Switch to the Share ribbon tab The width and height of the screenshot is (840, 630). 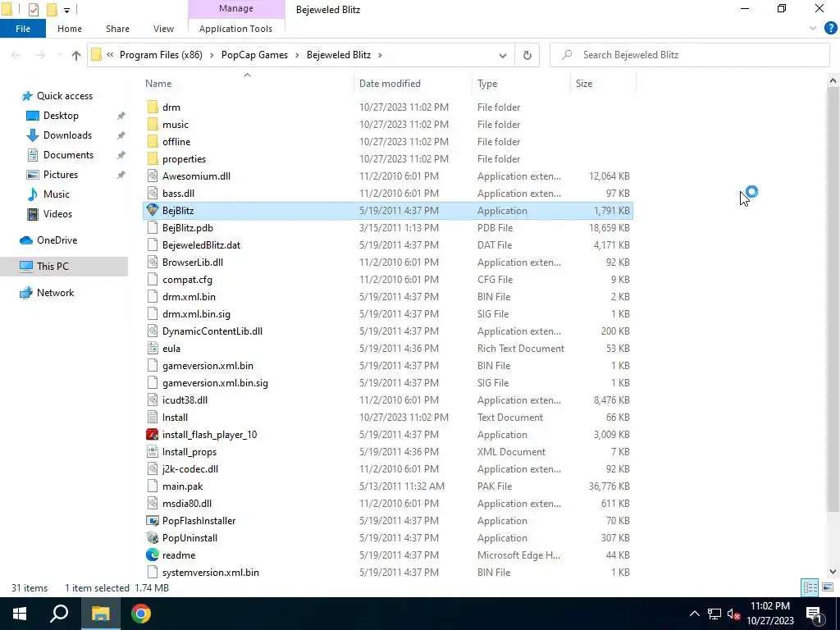tap(117, 29)
